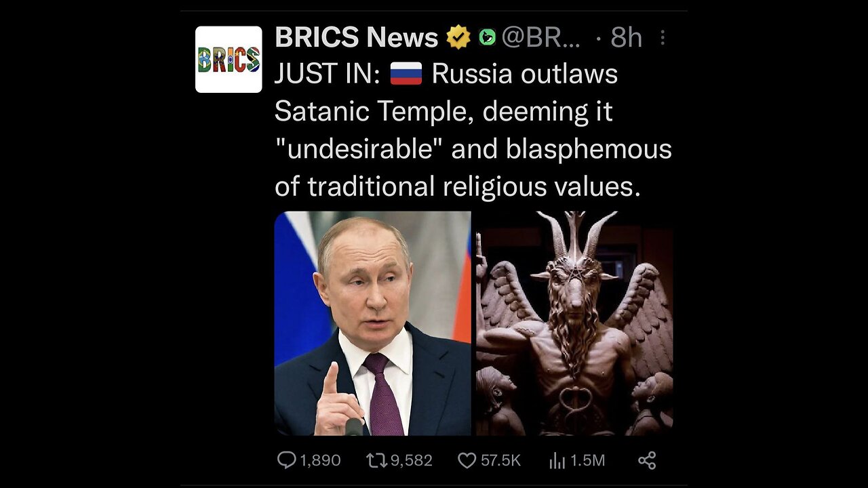Image resolution: width=868 pixels, height=488 pixels.
Task: Click the 8h timestamp
Action: click(625, 37)
